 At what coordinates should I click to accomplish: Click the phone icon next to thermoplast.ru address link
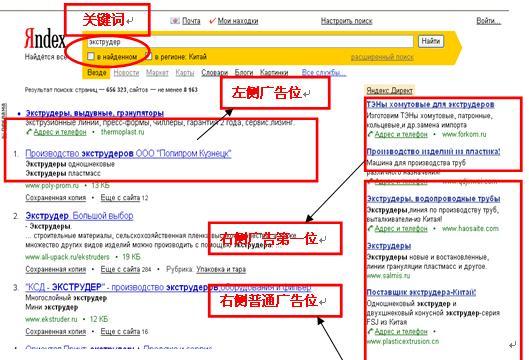click(x=29, y=132)
